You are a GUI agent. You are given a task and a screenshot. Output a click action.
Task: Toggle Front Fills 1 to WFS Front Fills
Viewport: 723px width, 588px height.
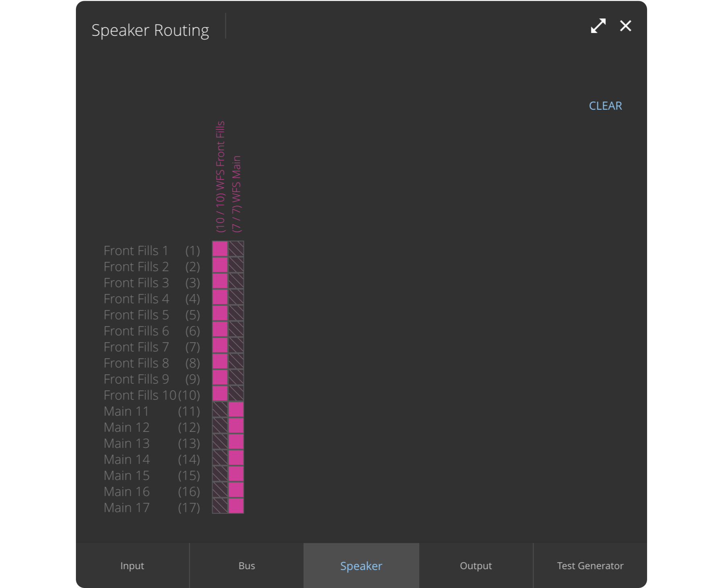click(x=220, y=249)
